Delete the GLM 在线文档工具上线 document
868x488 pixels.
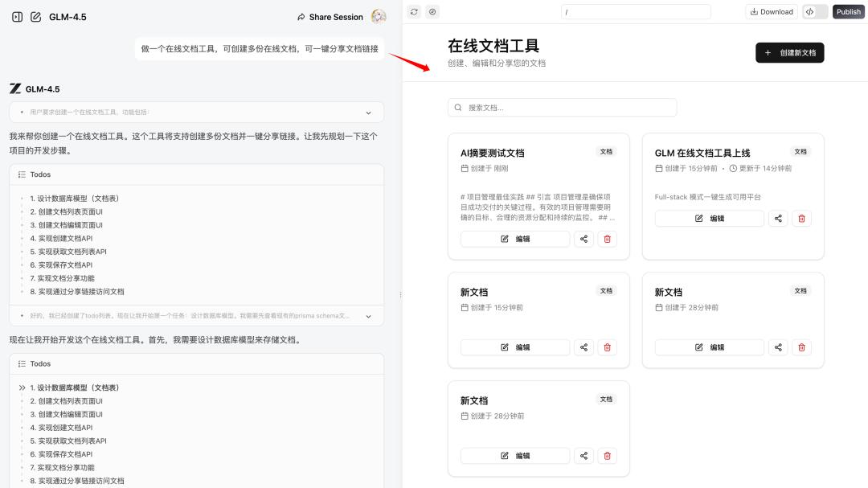[801, 219]
